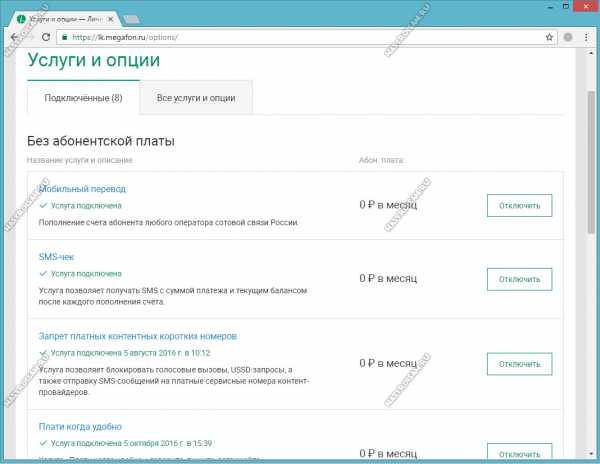The width and height of the screenshot is (600, 464).
Task: Disable SMS-чек with its Отключить button
Action: 519,278
